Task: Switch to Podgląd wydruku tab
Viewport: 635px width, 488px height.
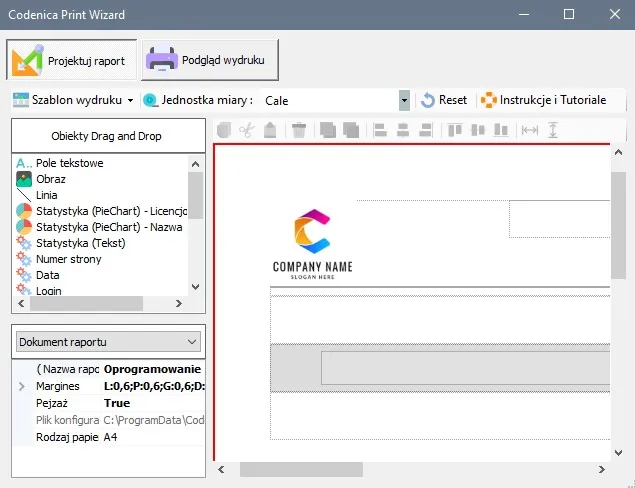Action: tap(210, 60)
